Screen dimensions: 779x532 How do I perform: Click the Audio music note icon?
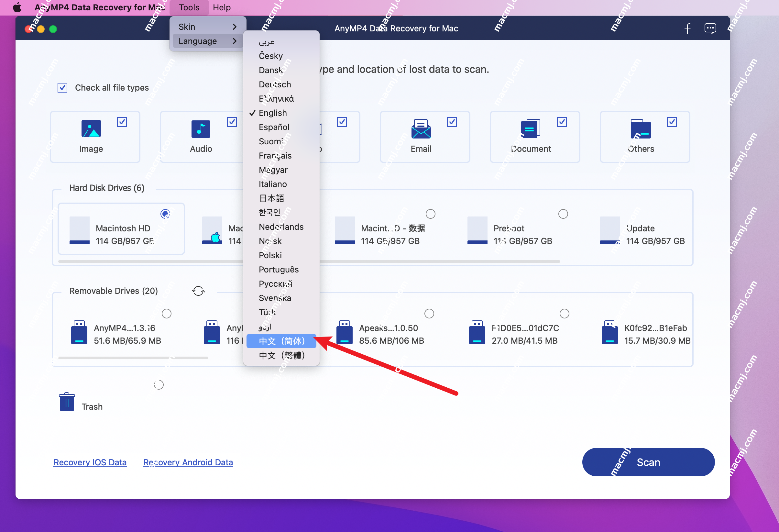pos(201,129)
